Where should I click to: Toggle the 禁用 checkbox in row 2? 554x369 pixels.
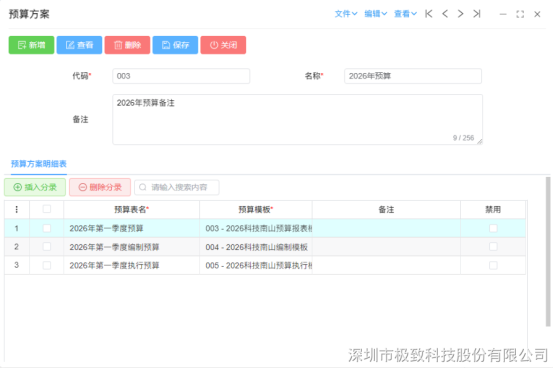pos(493,247)
